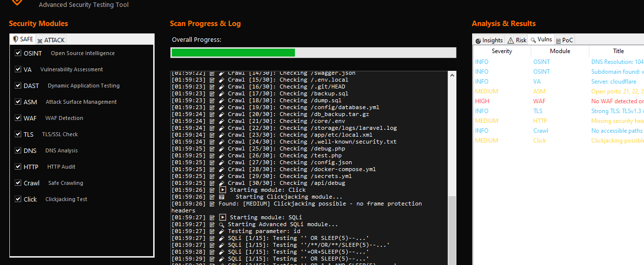Click icon beside 'Starting Clickjacking module' log line
Screen dimensions: 644x265
coord(222,197)
